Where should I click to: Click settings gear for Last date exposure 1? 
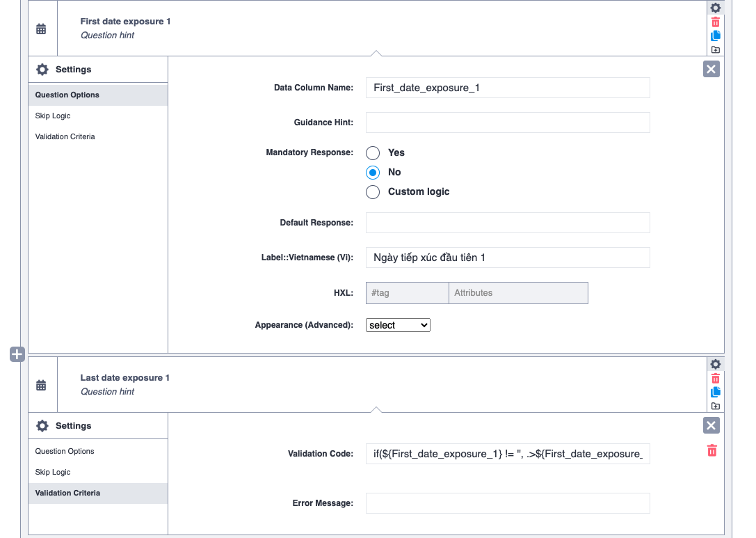point(716,364)
